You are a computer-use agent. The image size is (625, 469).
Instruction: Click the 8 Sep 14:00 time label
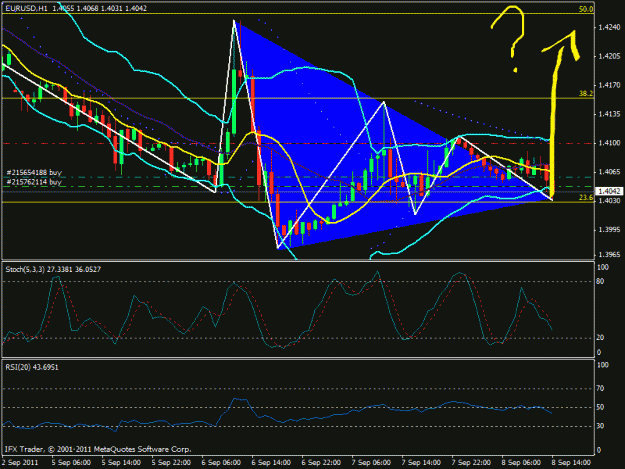pos(571,463)
